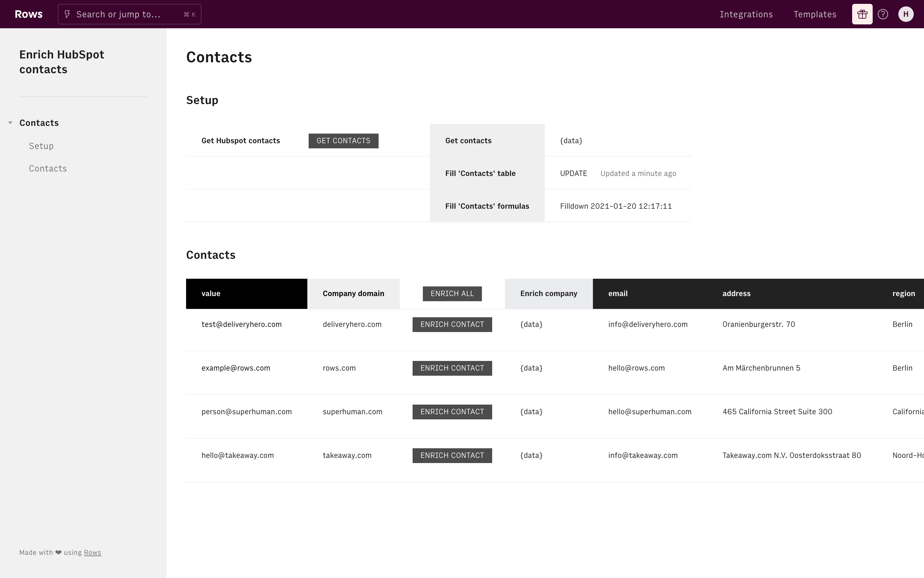The width and height of the screenshot is (924, 578).
Task: Enrich contact for example@rows.com
Action: click(x=452, y=368)
